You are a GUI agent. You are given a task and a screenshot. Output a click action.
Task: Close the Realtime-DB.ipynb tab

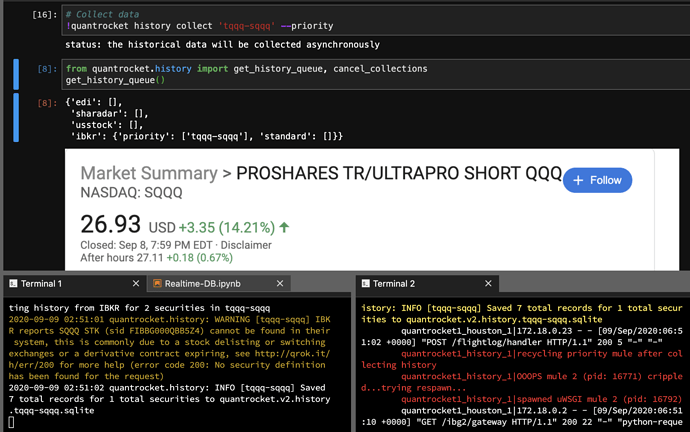(280, 284)
